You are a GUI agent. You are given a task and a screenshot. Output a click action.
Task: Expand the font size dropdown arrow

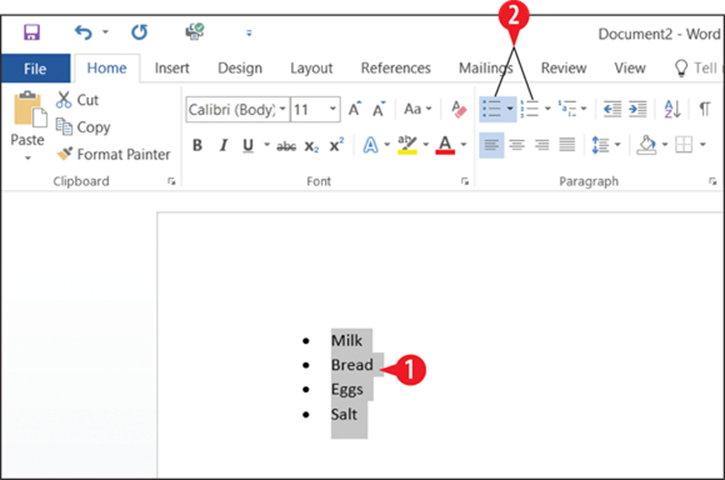[x=333, y=109]
